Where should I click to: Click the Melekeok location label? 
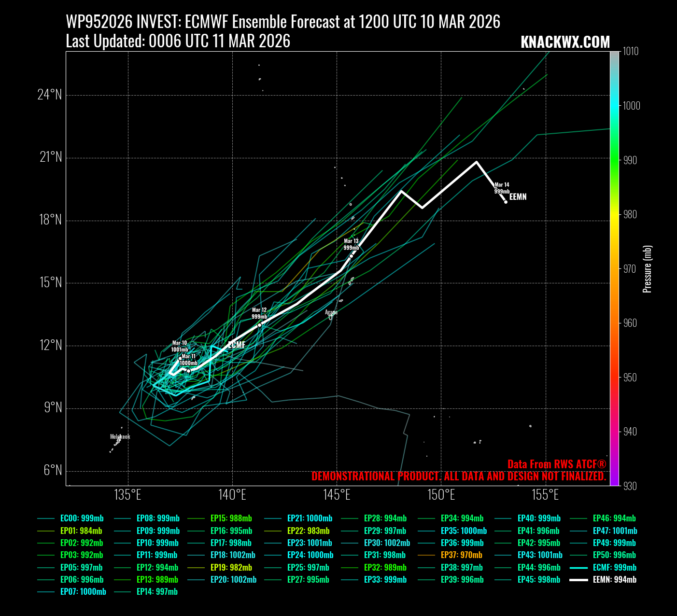(x=120, y=437)
